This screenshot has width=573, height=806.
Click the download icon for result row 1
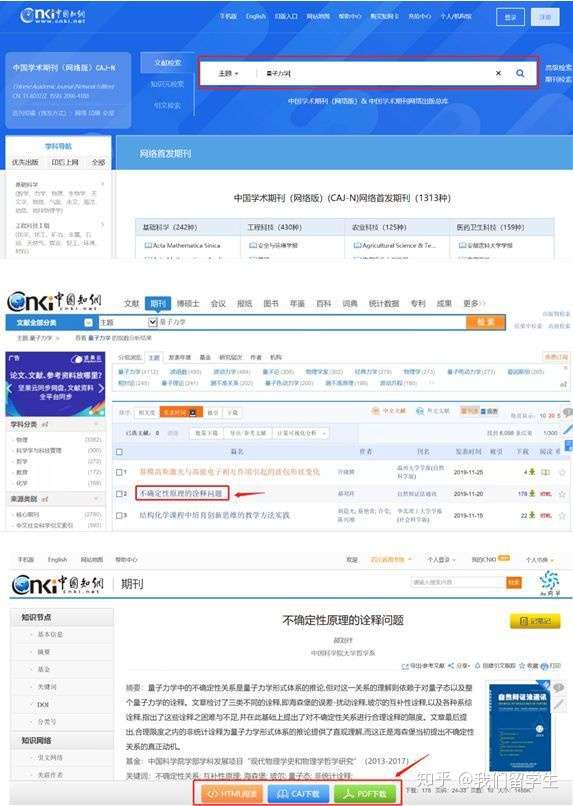coord(532,472)
